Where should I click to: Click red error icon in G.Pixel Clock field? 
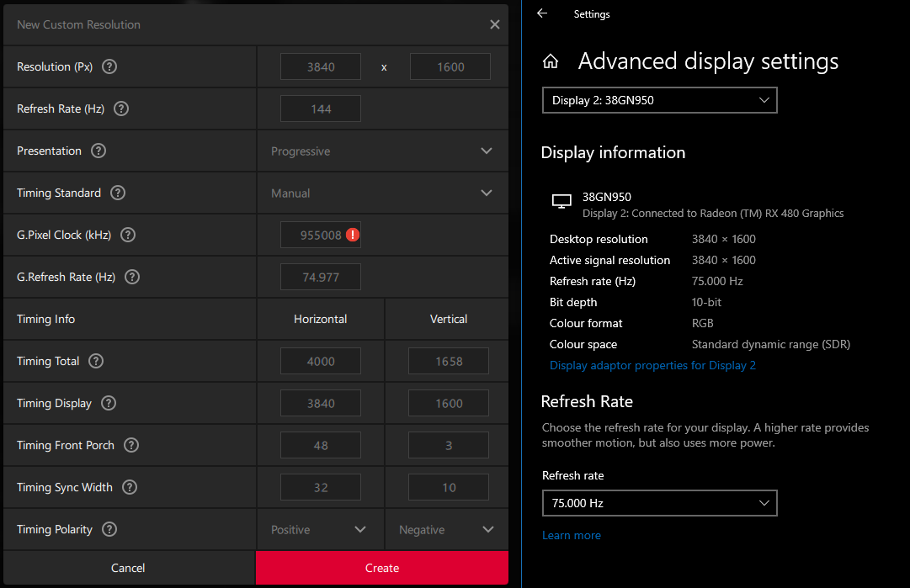coord(352,235)
